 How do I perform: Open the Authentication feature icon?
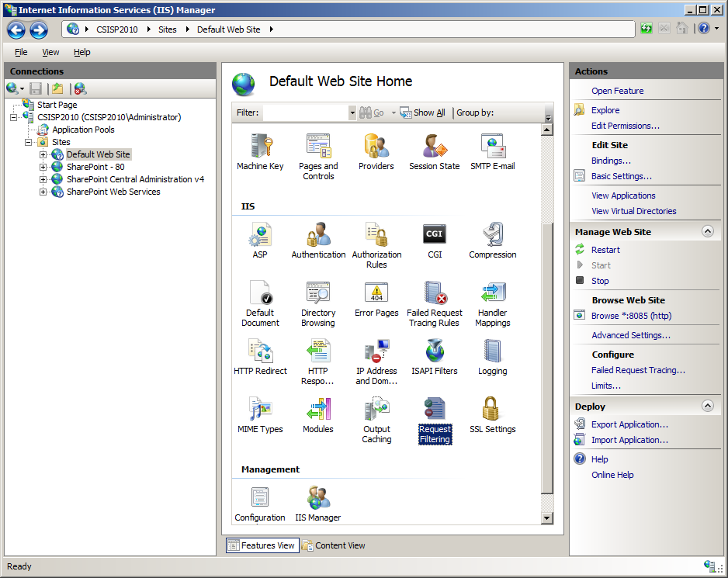318,235
